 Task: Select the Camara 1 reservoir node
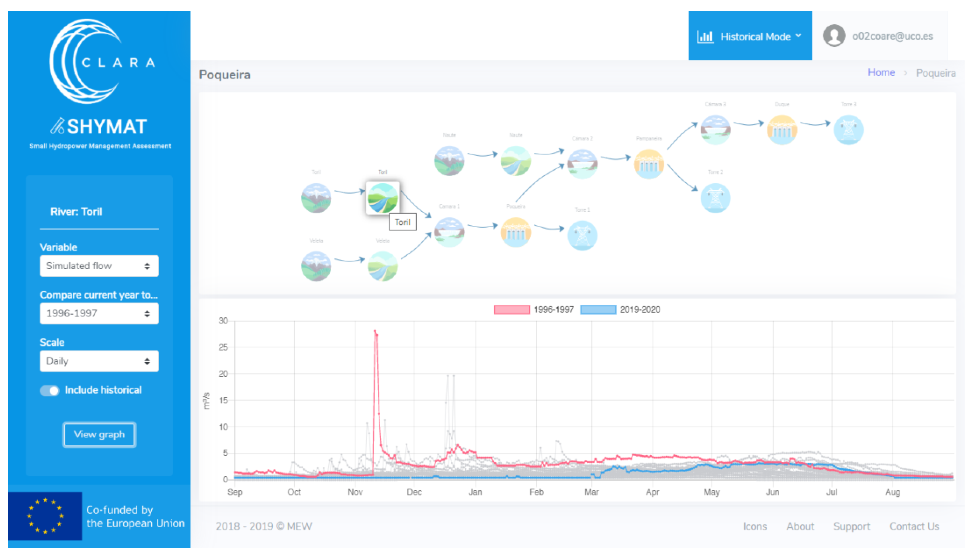pos(449,232)
